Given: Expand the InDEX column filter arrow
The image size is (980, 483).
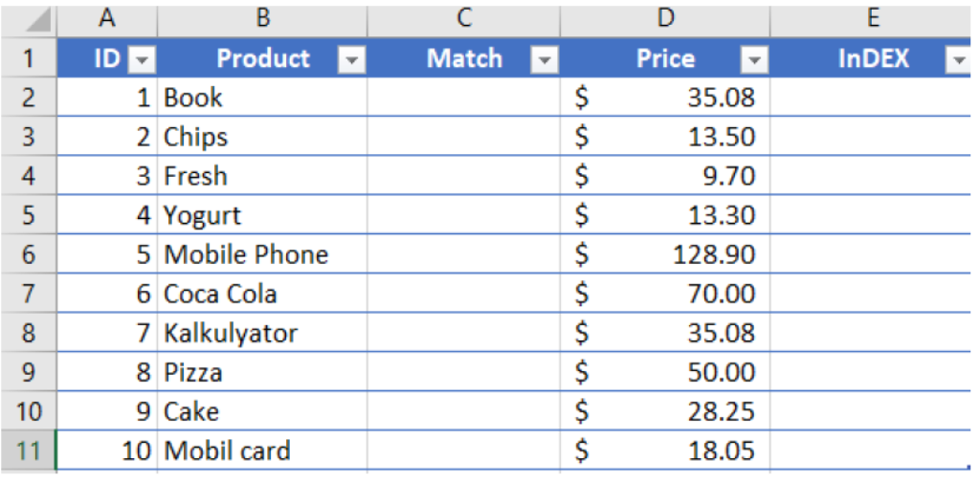Looking at the screenshot, I should [x=959, y=61].
